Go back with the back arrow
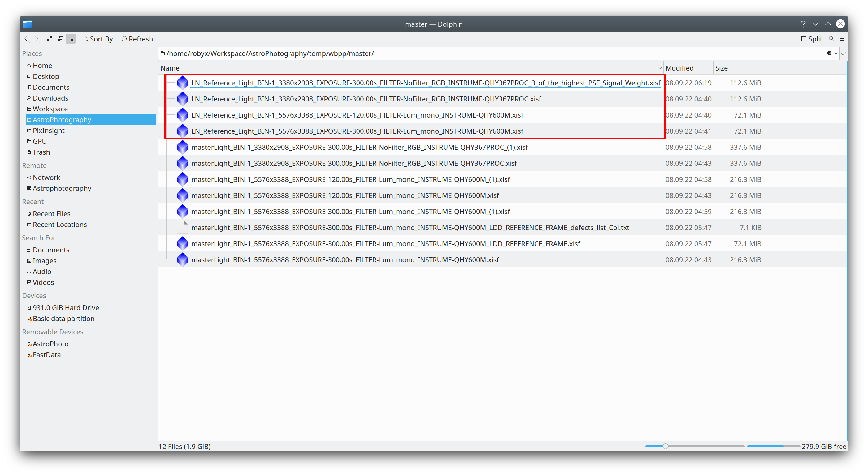The image size is (868, 475). coord(27,39)
